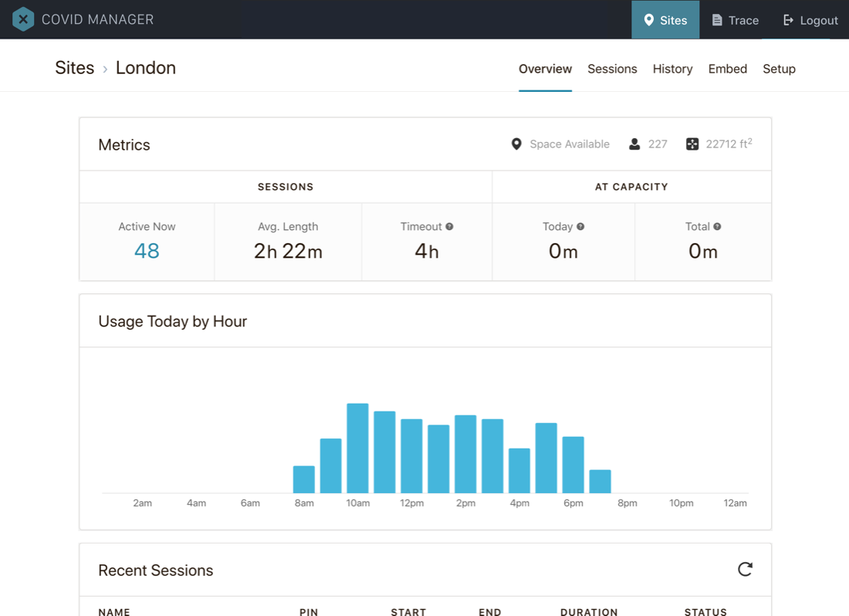This screenshot has width=849, height=616.
Task: Switch to the Sessions tab
Action: [612, 69]
